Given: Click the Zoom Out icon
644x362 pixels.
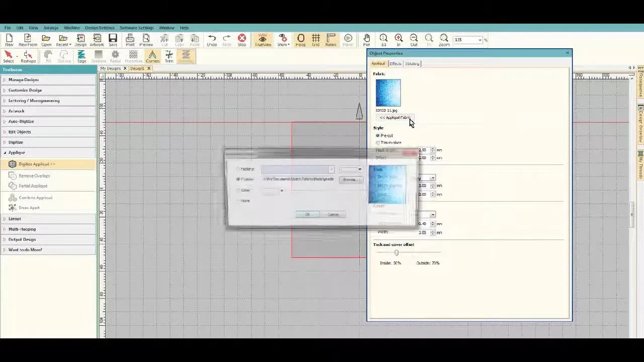Looking at the screenshot, I should pos(414,40).
